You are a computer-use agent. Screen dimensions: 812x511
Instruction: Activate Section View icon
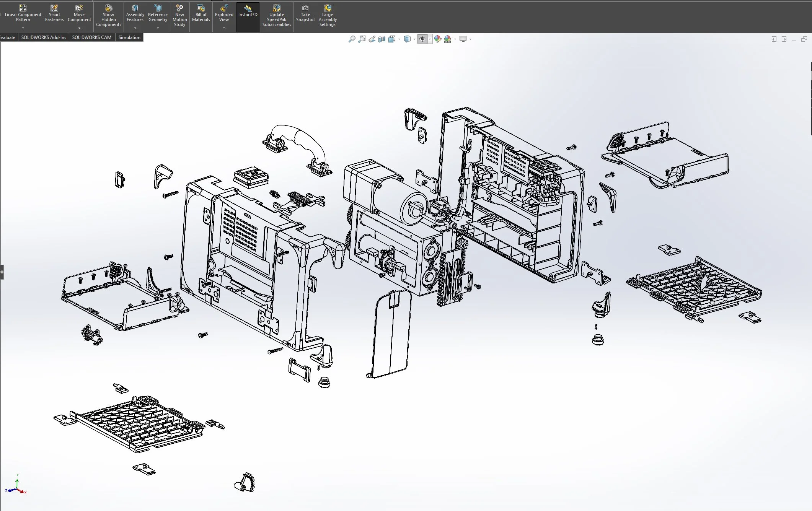[382, 39]
